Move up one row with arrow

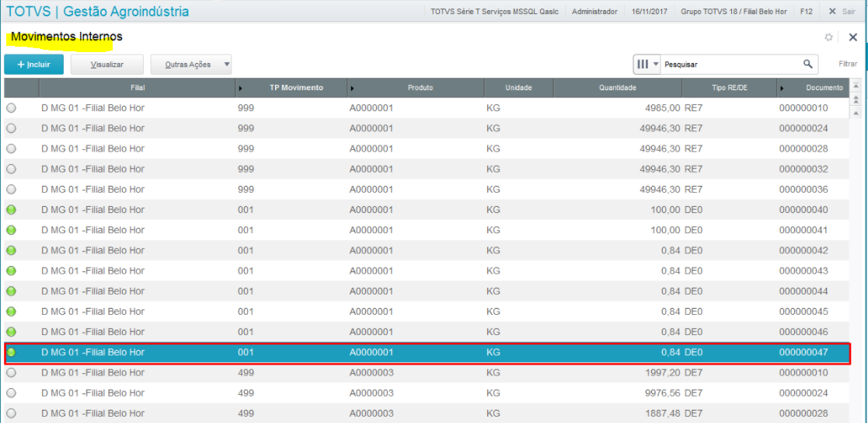(856, 113)
